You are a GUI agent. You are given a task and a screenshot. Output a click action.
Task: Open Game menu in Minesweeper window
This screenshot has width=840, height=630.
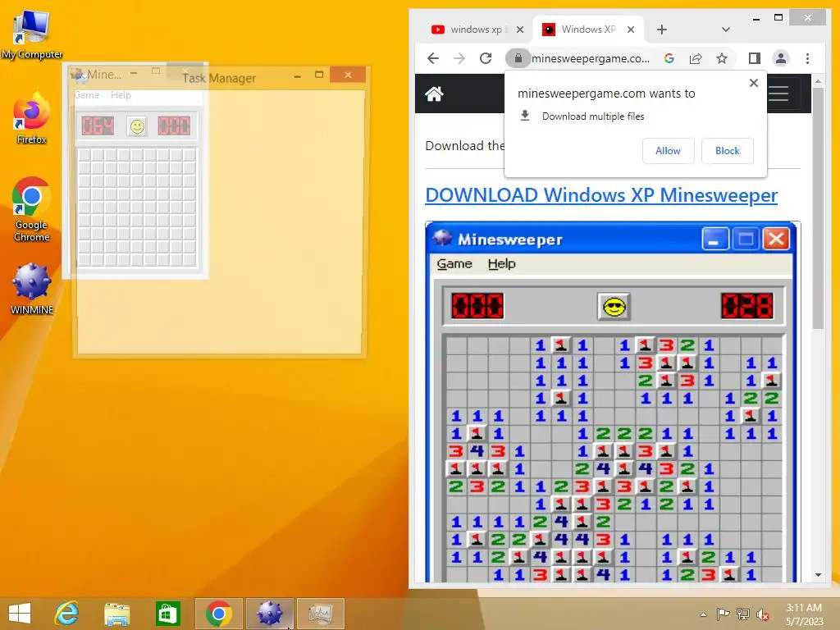(x=87, y=95)
